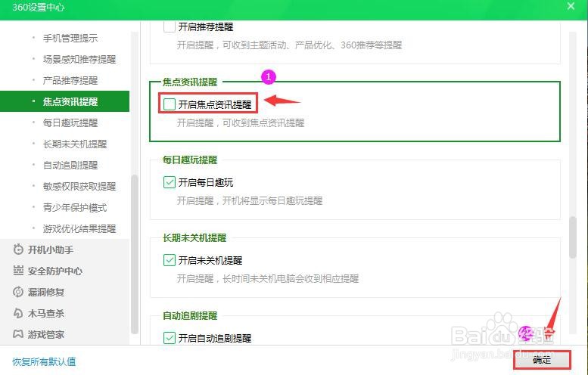Viewport: 588px width, 375px height.
Task: Click description 长时间未关机电脑会收到相应提醒
Action: click(291, 279)
